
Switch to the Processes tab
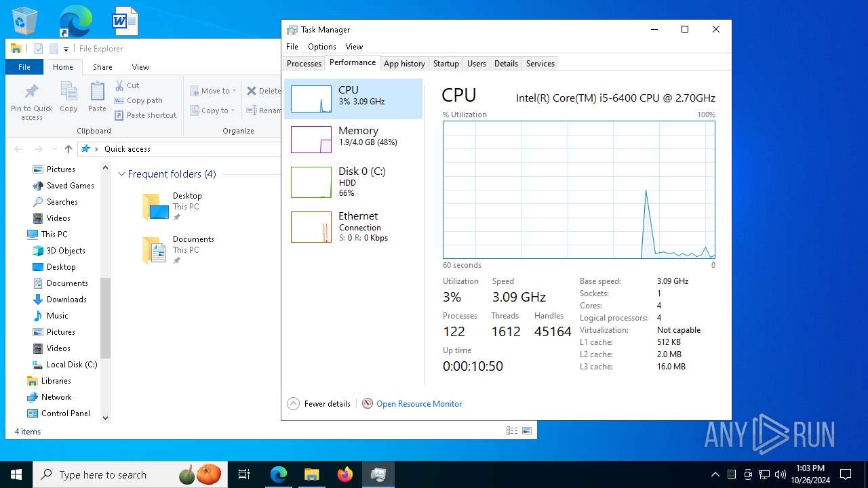(x=304, y=64)
